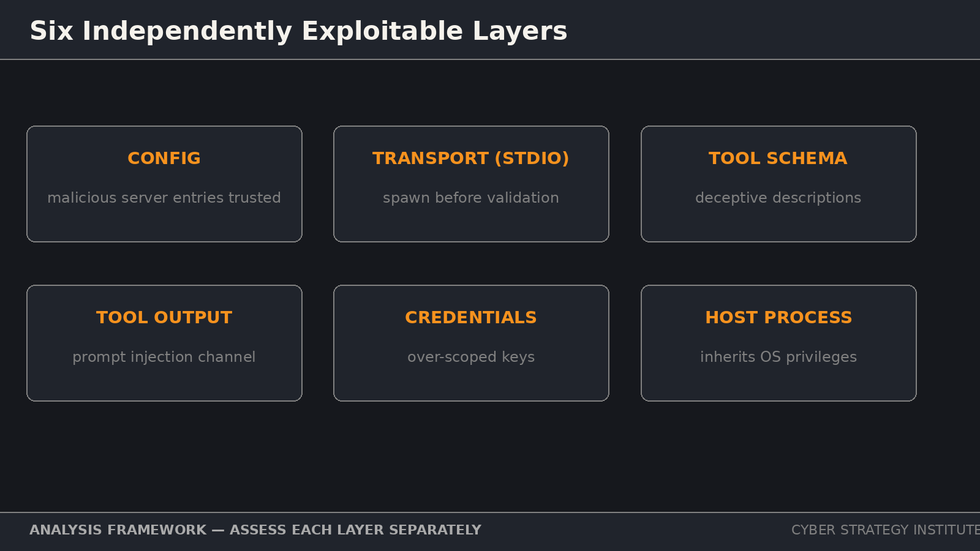Click the 'ANALYSIS FRAMEWORK — ASSESS EACH LAYER SEPARATELY' footer
The width and height of the screenshot is (980, 551).
pyautogui.click(x=255, y=530)
